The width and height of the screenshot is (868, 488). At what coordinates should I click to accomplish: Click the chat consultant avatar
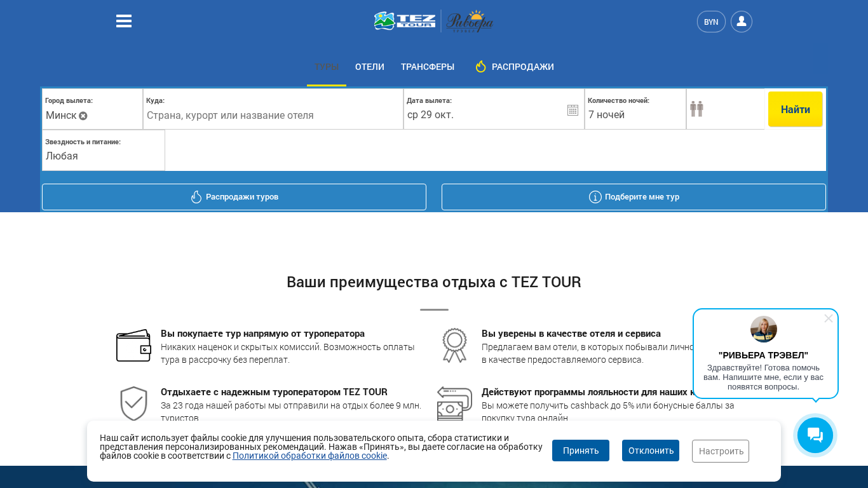764,329
